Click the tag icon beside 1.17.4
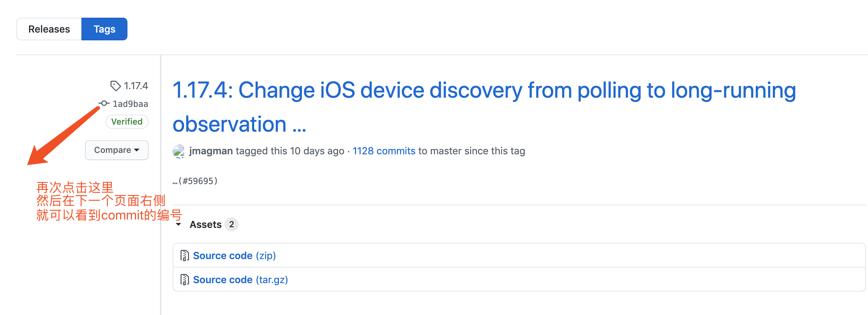The height and width of the screenshot is (315, 868). pos(115,86)
